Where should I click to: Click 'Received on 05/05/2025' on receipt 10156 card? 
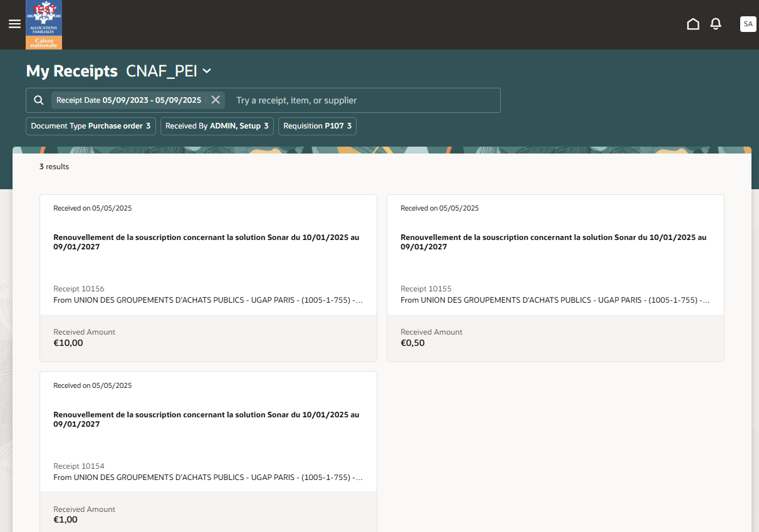coord(93,208)
